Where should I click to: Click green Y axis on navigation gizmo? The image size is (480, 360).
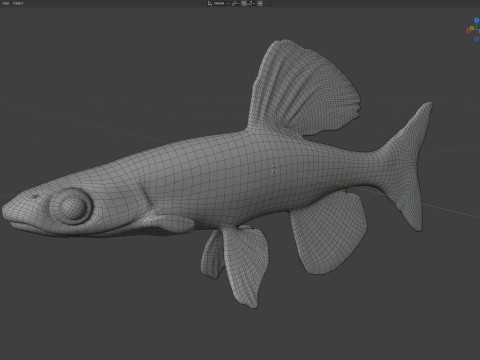point(472,28)
